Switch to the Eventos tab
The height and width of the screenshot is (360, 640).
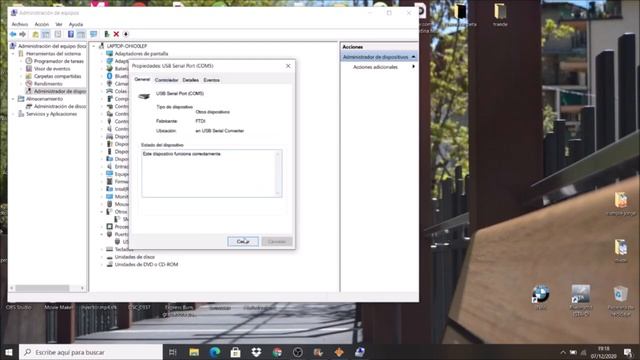click(x=211, y=80)
